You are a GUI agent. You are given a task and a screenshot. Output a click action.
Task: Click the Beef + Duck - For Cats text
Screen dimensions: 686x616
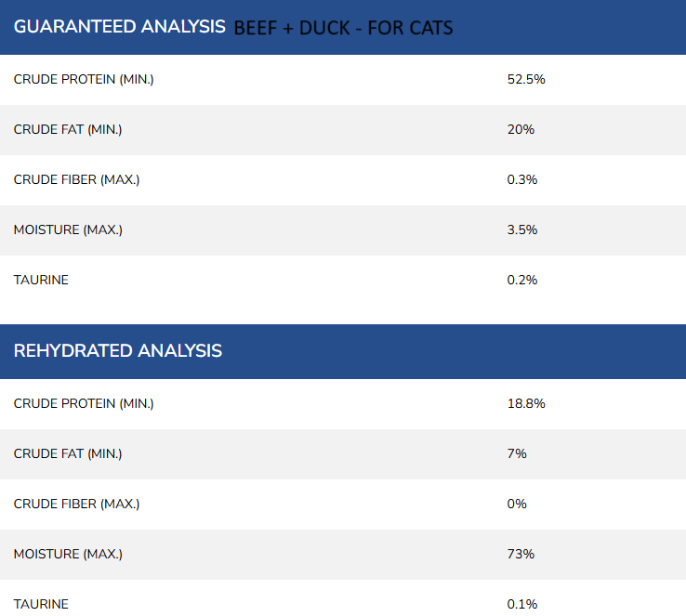click(x=343, y=28)
